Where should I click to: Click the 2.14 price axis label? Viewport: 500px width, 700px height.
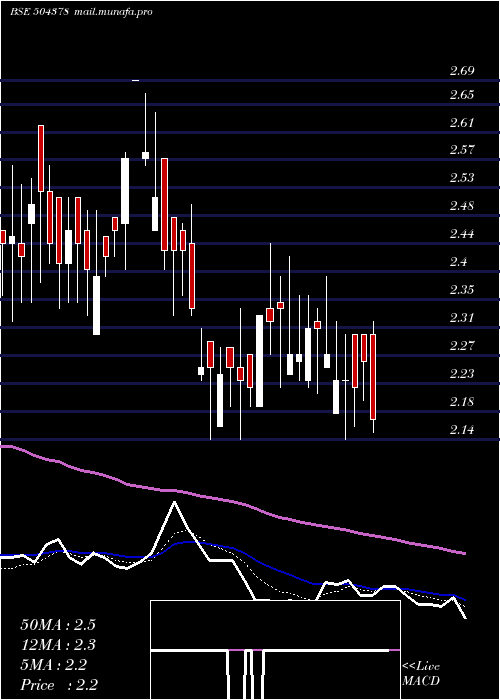pyautogui.click(x=462, y=430)
